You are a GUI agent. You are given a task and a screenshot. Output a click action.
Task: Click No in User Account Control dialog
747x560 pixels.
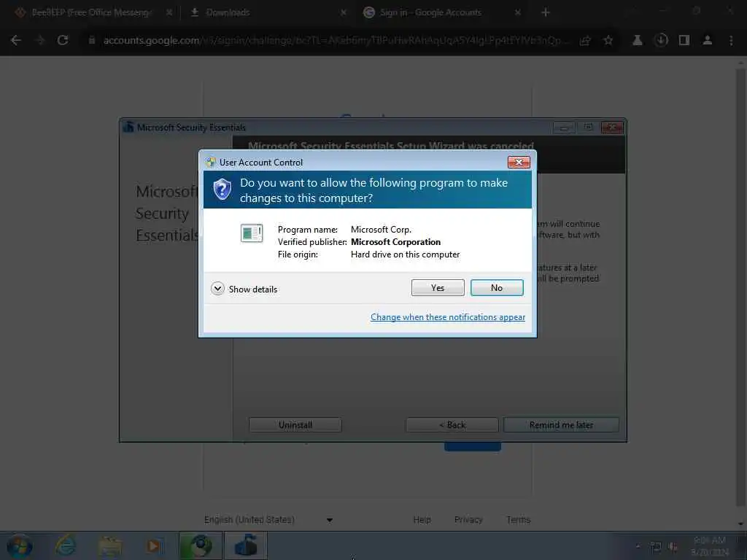(496, 287)
